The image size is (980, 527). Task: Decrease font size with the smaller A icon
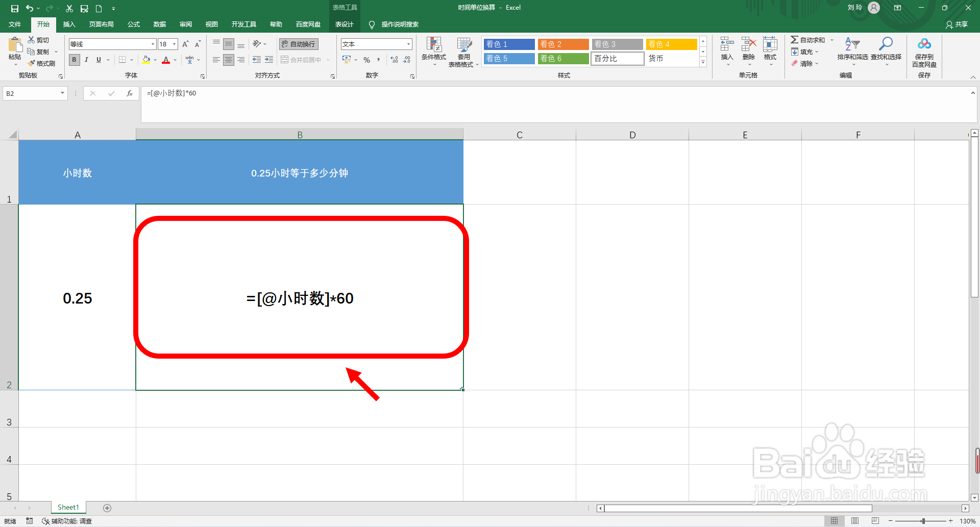coord(198,44)
